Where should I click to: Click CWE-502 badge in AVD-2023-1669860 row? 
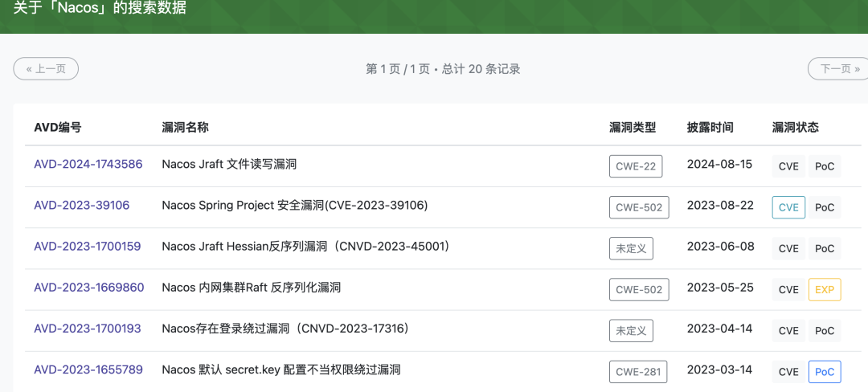(x=639, y=289)
